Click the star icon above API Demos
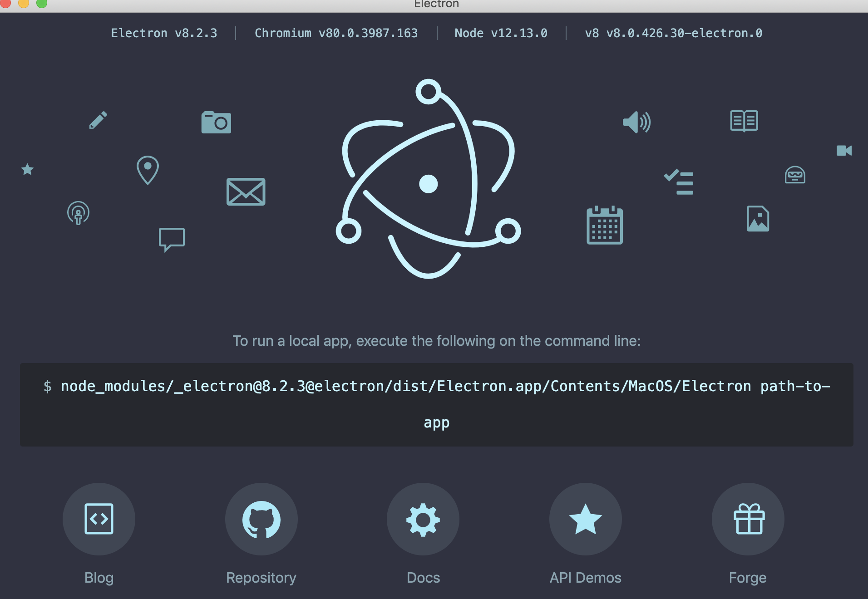The width and height of the screenshot is (868, 599). (x=585, y=519)
